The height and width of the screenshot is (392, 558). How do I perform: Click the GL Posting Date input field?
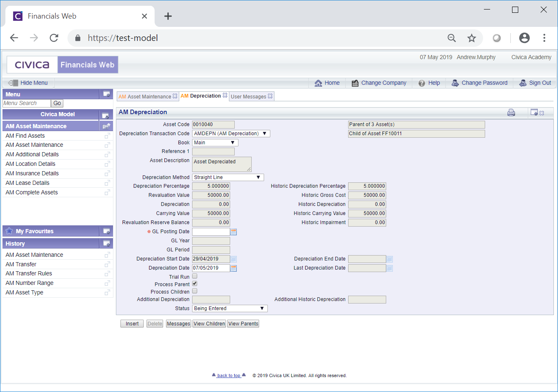[x=211, y=232]
